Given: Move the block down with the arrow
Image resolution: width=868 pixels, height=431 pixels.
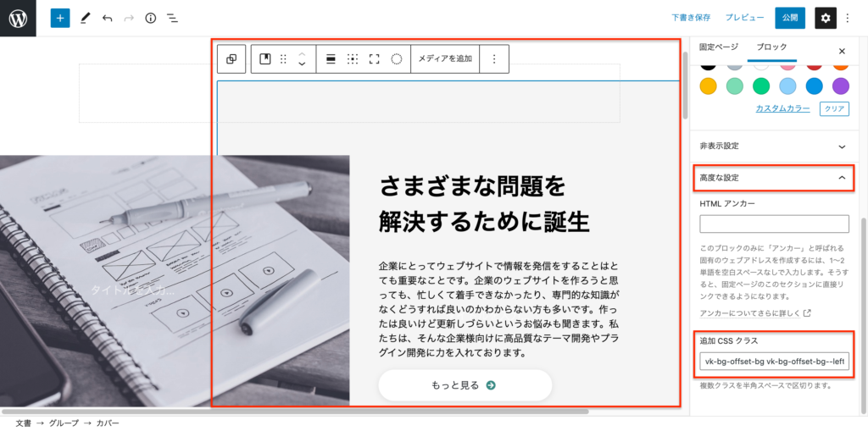Looking at the screenshot, I should click(302, 65).
